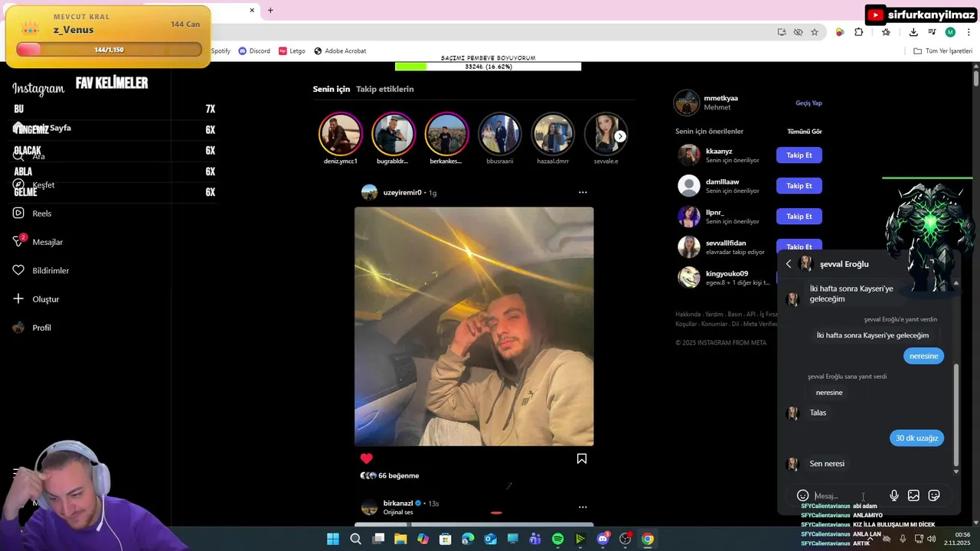Screen dimensions: 980x551
Task: Unlike the uzeyiremir0 post with red heart
Action: tap(367, 458)
